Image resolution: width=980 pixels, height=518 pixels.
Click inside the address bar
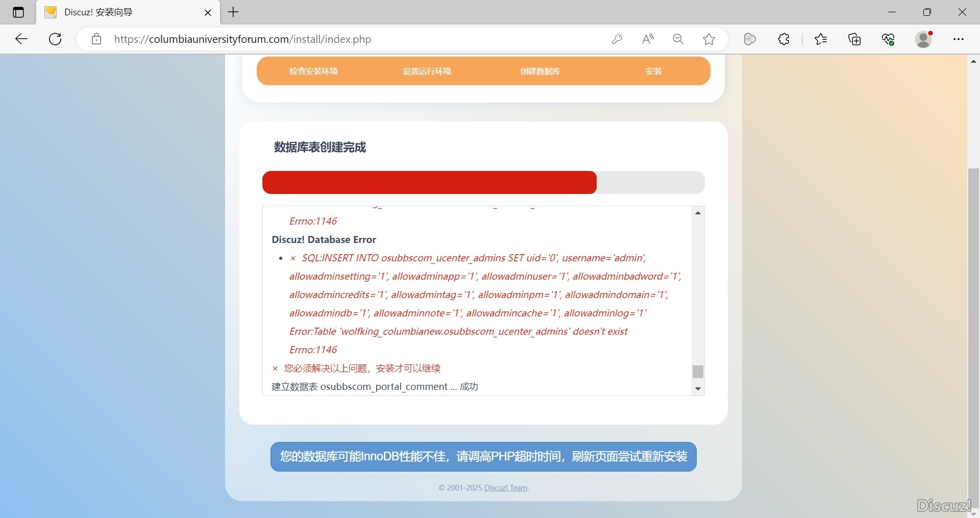pos(306,39)
